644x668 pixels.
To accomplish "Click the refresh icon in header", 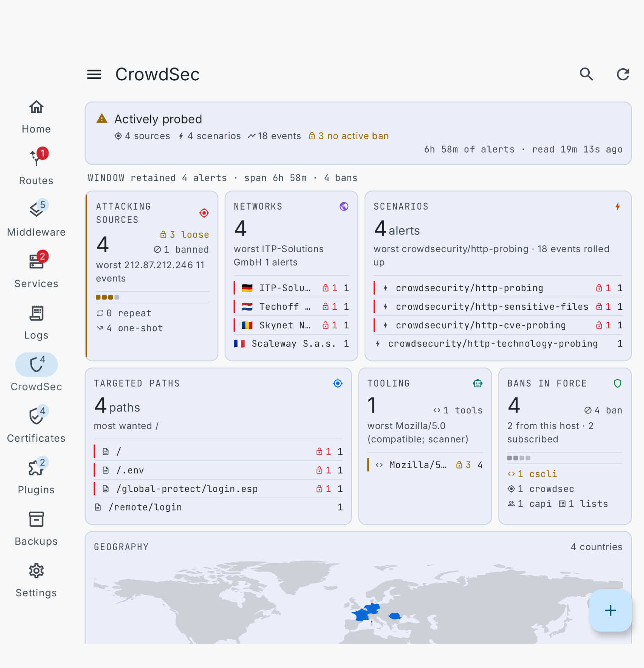I will pos(623,74).
